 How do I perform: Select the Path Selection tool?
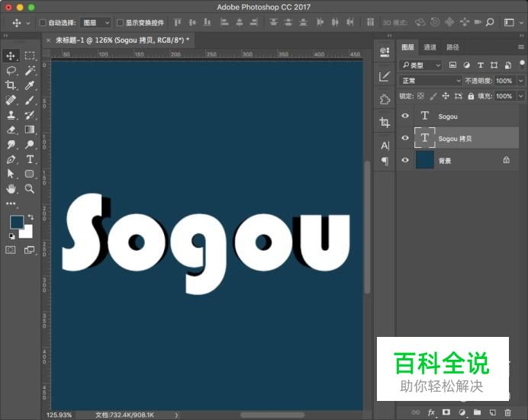click(11, 174)
